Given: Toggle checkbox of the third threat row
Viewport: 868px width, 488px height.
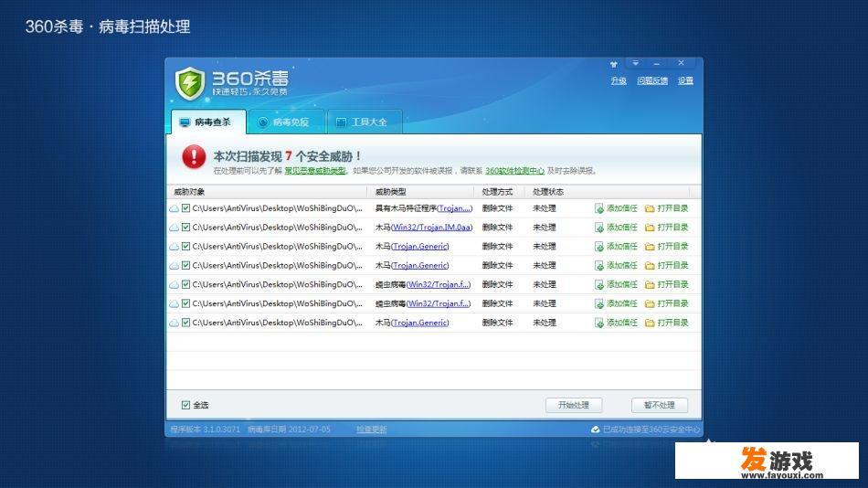Looking at the screenshot, I should point(186,246).
